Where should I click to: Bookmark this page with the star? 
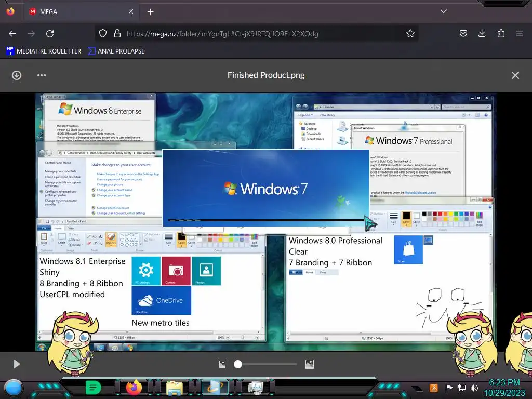[x=410, y=34]
